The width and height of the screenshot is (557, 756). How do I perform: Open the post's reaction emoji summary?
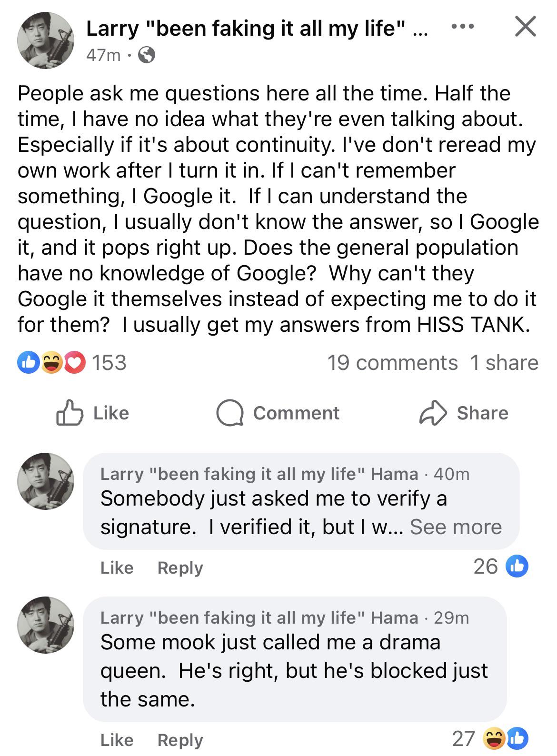(x=50, y=363)
